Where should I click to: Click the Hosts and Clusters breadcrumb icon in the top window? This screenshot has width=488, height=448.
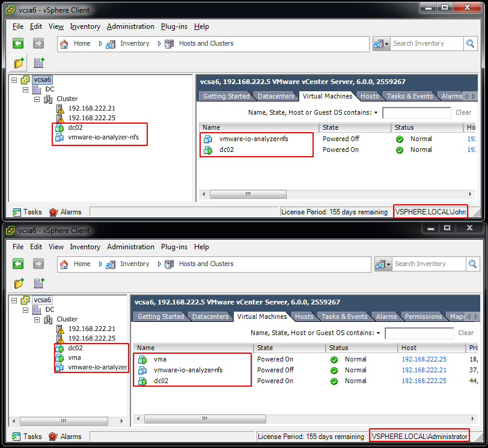coord(169,44)
